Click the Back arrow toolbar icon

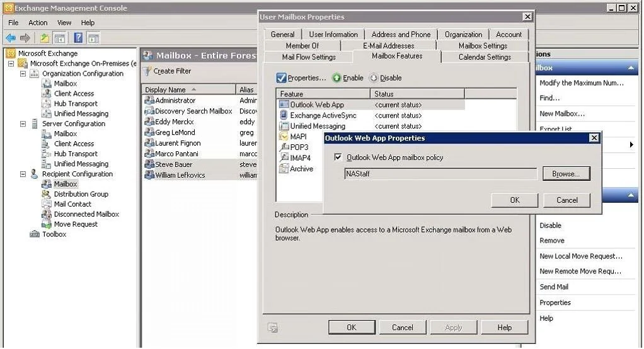[11, 38]
